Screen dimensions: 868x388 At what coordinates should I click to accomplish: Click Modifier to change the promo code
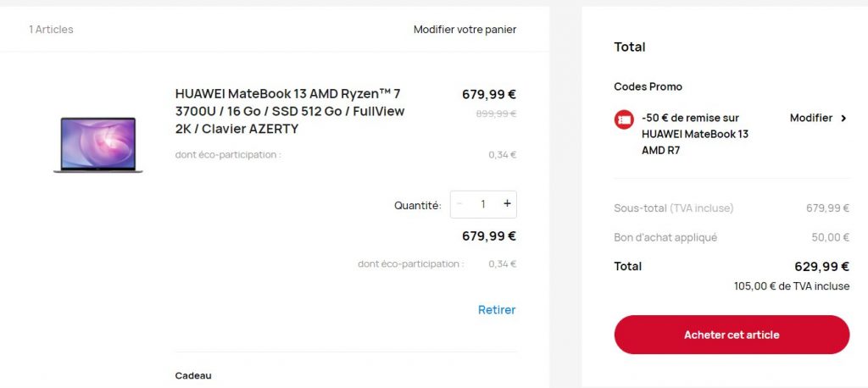(810, 119)
